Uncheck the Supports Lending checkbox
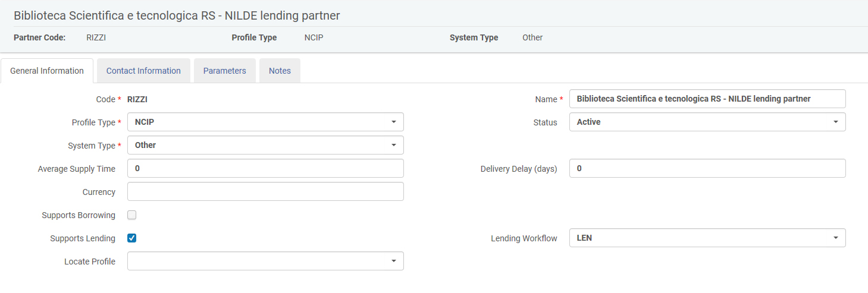 click(x=132, y=238)
